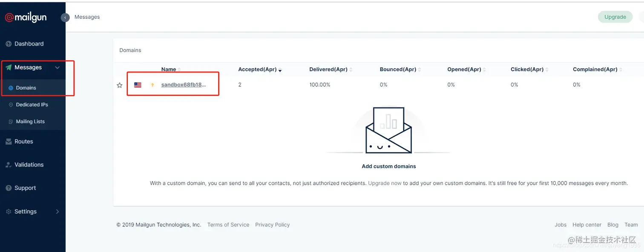This screenshot has height=252, width=644.
Task: Open the Settings gear icon
Action: tap(9, 211)
